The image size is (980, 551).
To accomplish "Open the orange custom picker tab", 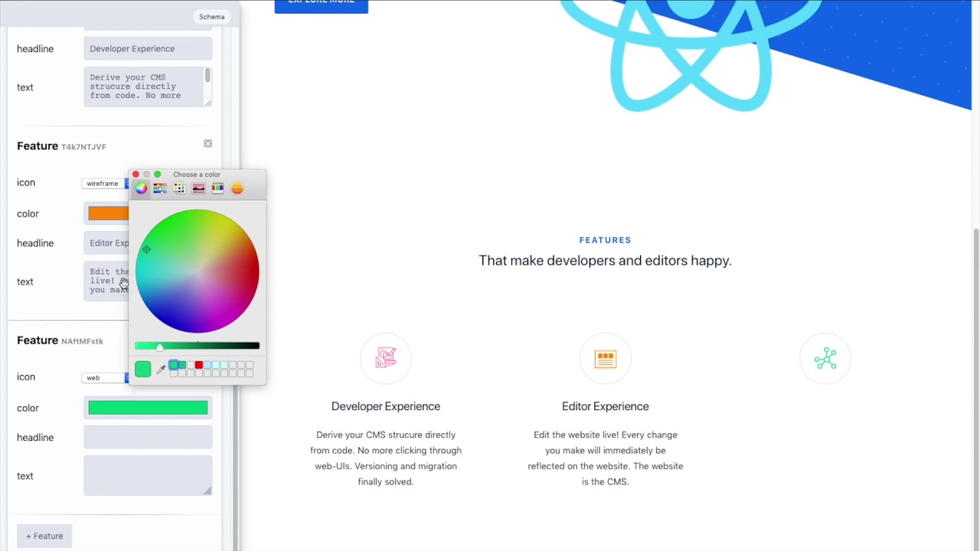I will (x=237, y=188).
